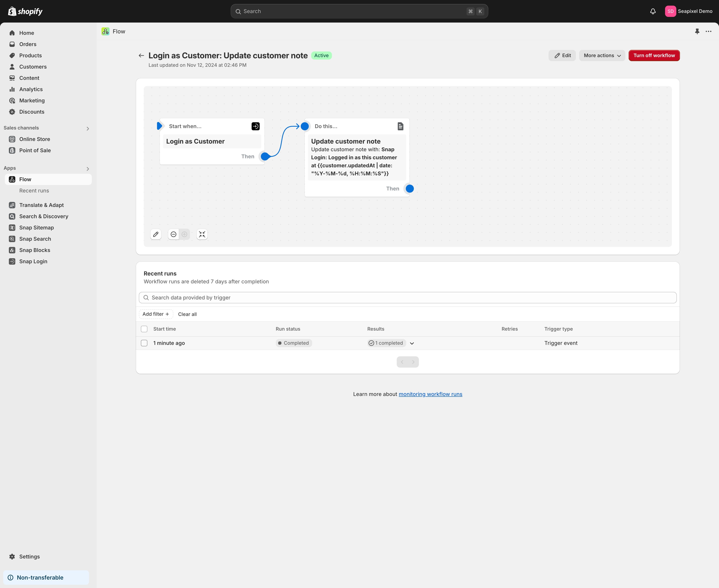This screenshot has height=588, width=719.
Task: Check the box for the 1 minute ago run
Action: 144,343
